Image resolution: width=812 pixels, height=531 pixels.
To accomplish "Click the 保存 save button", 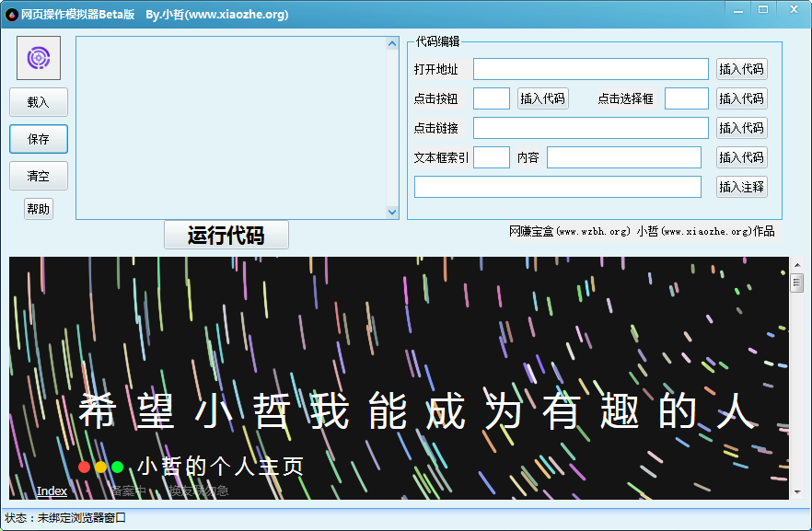I will (39, 139).
